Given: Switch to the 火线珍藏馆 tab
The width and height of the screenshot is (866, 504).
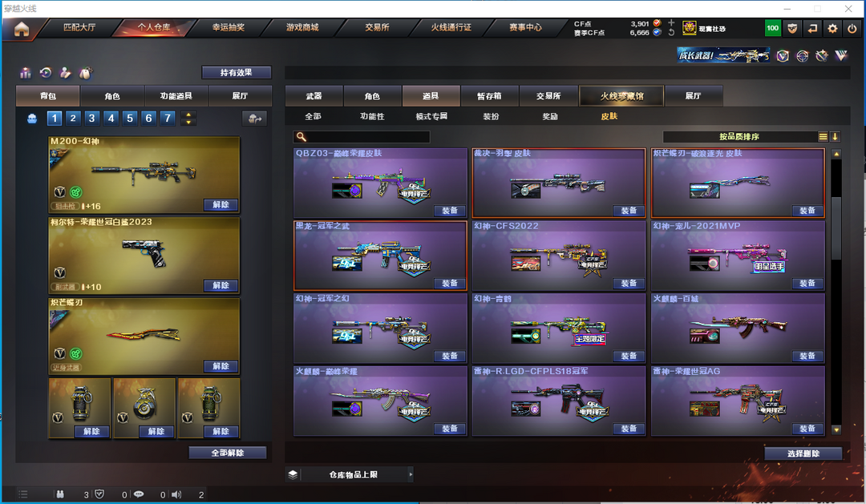Looking at the screenshot, I should [621, 96].
